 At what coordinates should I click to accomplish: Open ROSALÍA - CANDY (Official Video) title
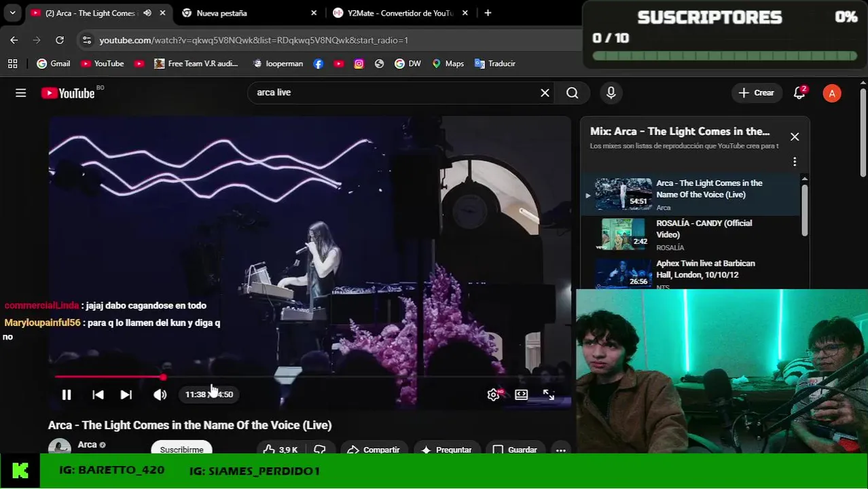[704, 229]
